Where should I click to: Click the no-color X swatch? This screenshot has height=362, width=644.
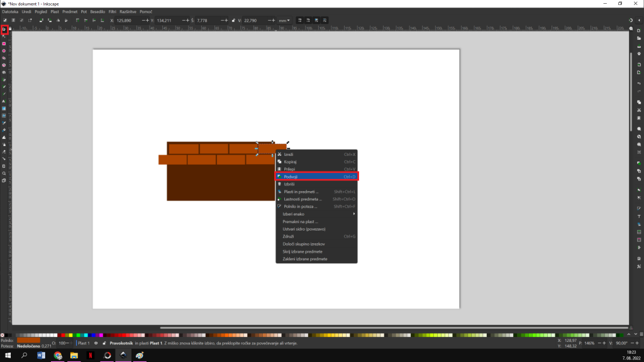pyautogui.click(x=3, y=336)
